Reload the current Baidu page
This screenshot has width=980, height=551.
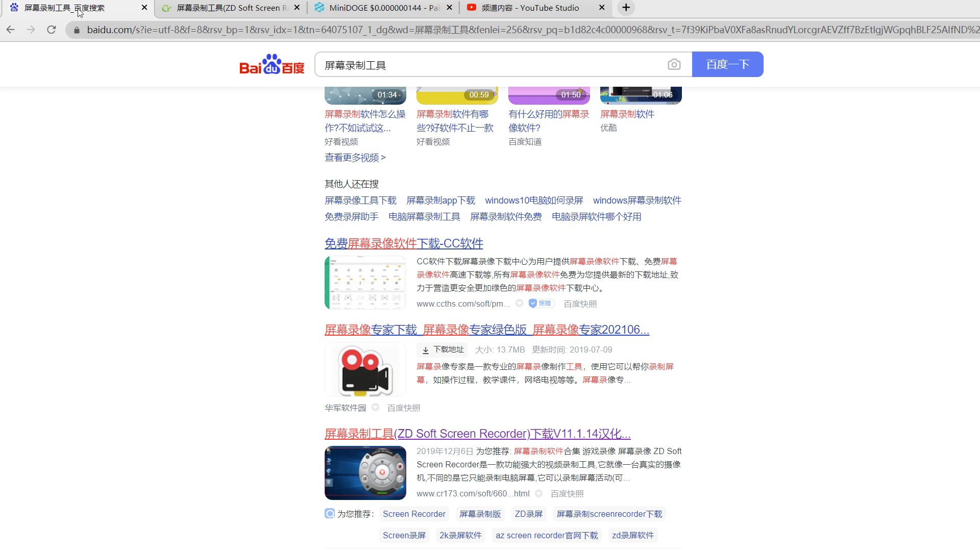click(x=52, y=30)
